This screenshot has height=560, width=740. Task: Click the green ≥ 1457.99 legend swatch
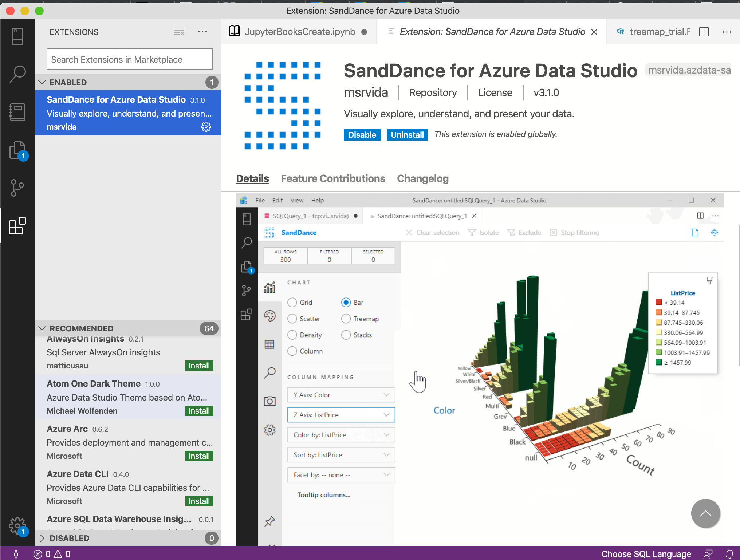(x=658, y=362)
